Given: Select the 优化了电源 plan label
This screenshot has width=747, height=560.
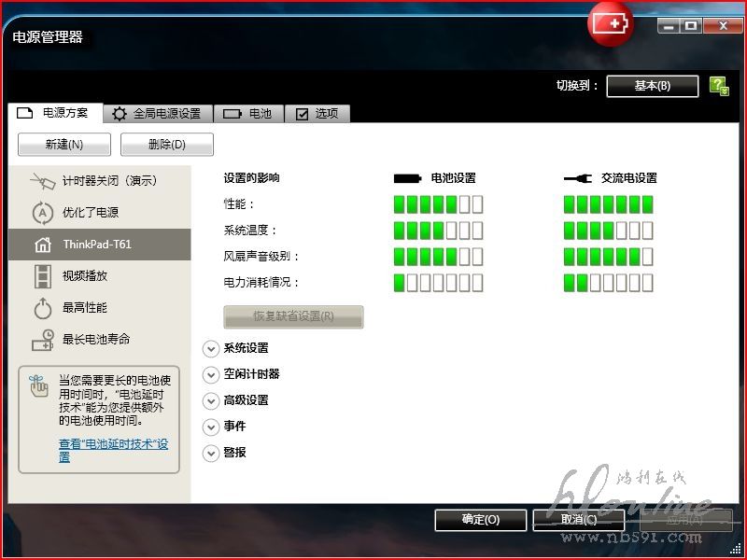Looking at the screenshot, I should pyautogui.click(x=91, y=213).
